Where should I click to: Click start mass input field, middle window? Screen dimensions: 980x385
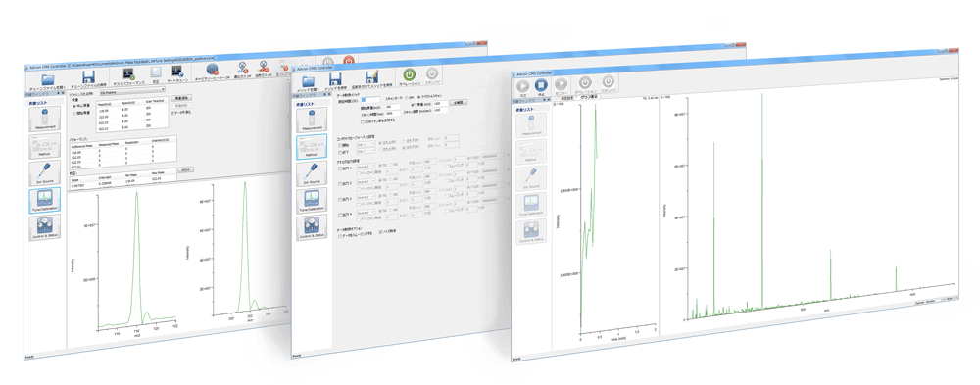click(393, 106)
